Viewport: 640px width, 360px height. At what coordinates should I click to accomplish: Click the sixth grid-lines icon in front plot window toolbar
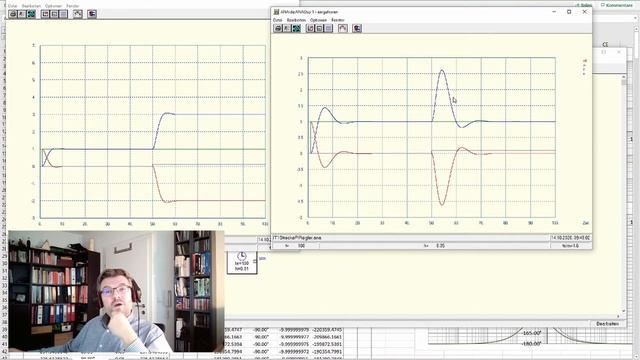(329, 28)
